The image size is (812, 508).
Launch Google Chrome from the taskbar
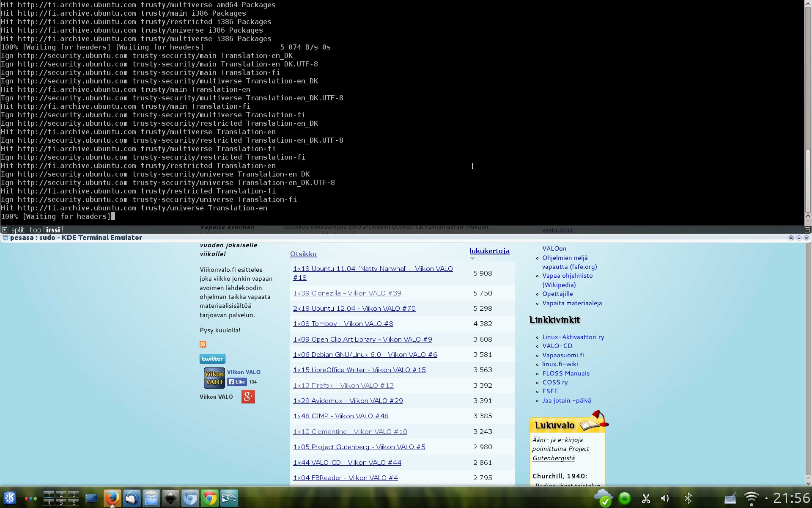click(x=209, y=498)
